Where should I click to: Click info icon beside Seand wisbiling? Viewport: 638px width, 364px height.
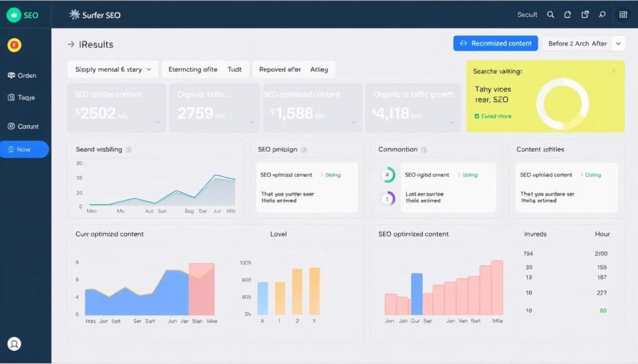tap(129, 150)
